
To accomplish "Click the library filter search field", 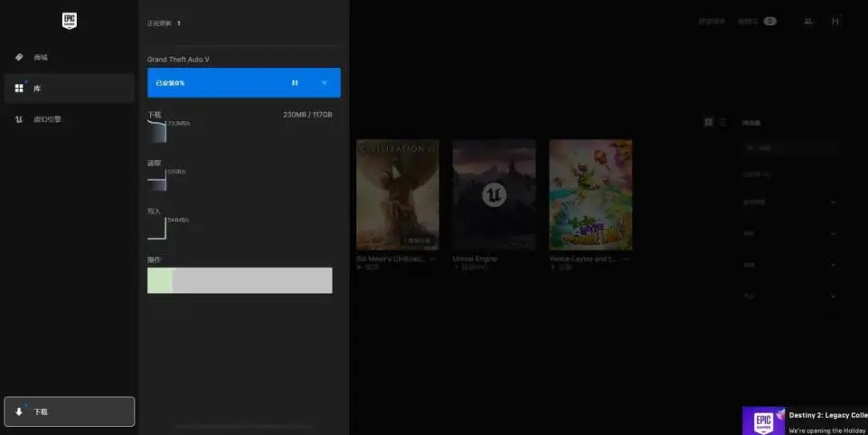I will [790, 147].
